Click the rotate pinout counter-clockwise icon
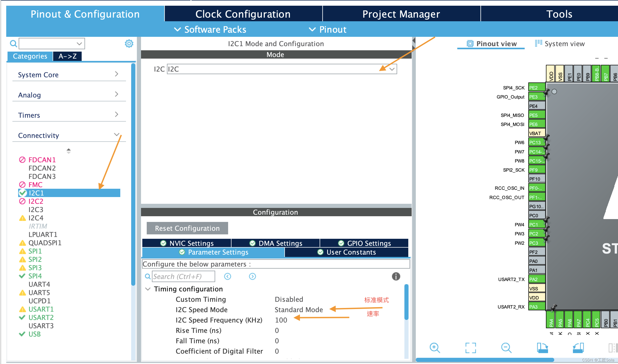 (x=578, y=348)
